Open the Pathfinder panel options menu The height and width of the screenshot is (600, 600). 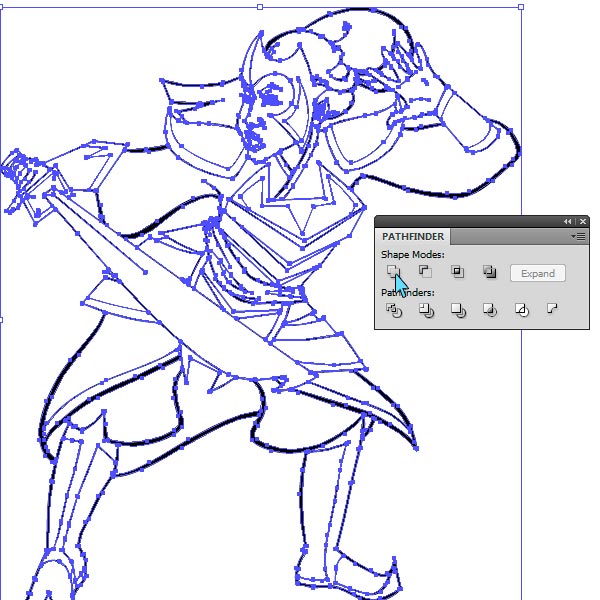tap(578, 236)
